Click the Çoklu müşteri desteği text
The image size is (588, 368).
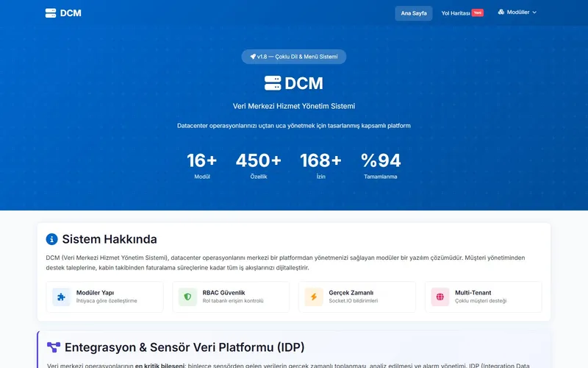481,301
